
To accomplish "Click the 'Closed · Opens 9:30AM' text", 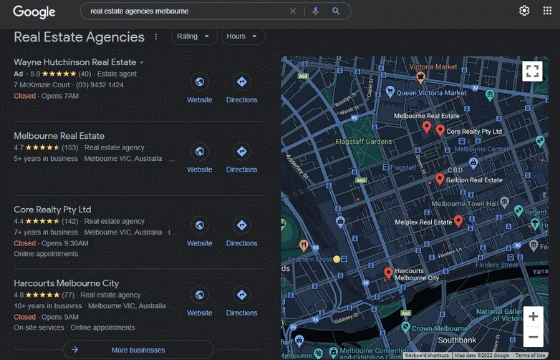I will (x=51, y=243).
